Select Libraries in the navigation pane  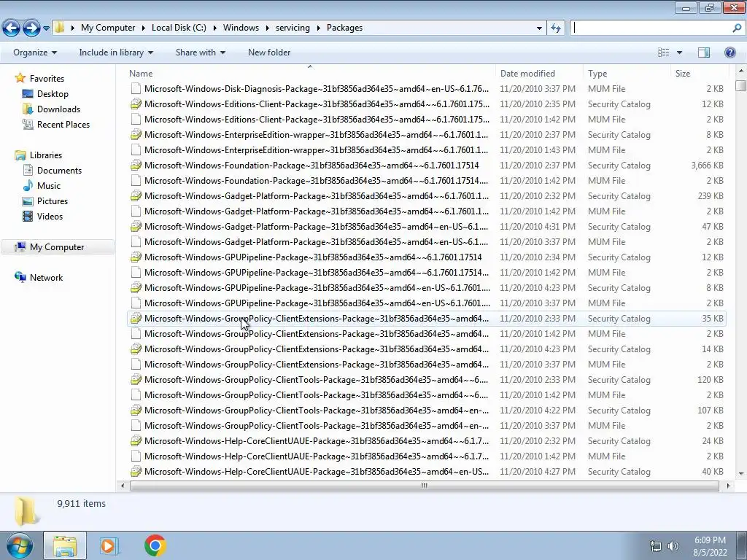[x=46, y=155]
